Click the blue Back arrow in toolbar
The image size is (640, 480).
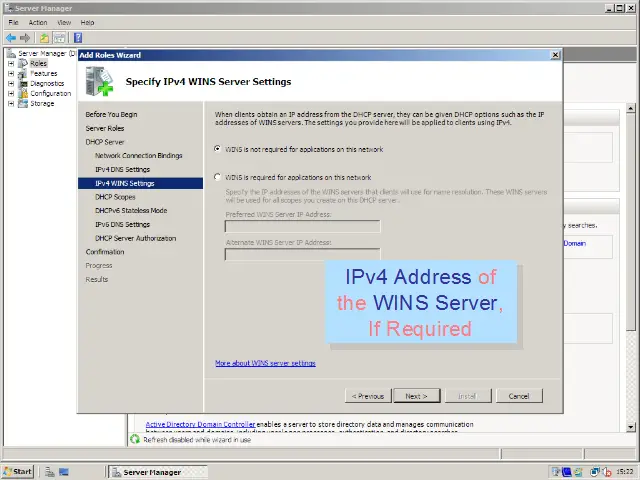[x=11, y=38]
